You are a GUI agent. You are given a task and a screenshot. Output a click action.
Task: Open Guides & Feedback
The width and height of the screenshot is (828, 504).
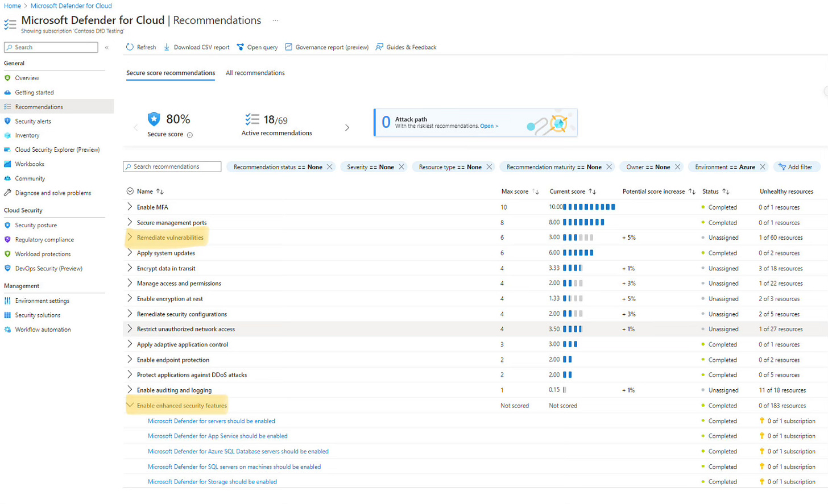tap(406, 47)
